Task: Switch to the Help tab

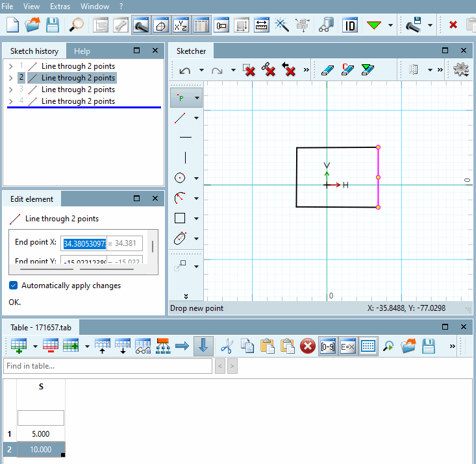Action: click(82, 51)
